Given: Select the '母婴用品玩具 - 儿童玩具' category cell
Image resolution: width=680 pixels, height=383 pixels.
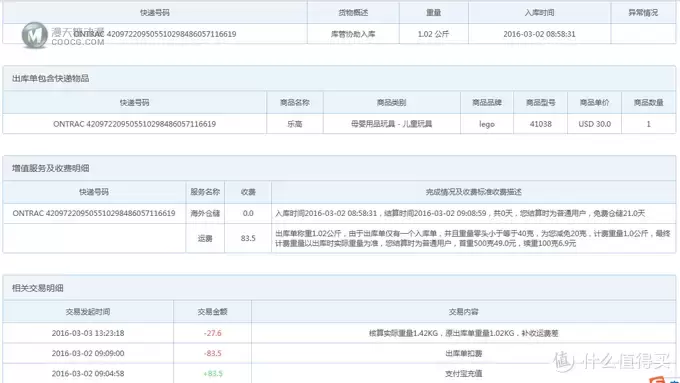Looking at the screenshot, I should tap(391, 124).
